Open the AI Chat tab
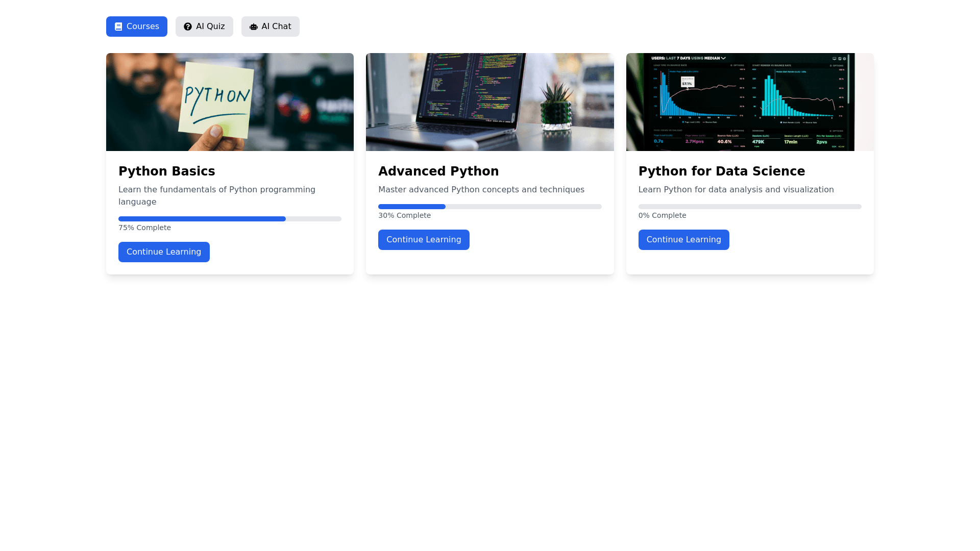Viewport: 980px width, 551px height. 271,27
